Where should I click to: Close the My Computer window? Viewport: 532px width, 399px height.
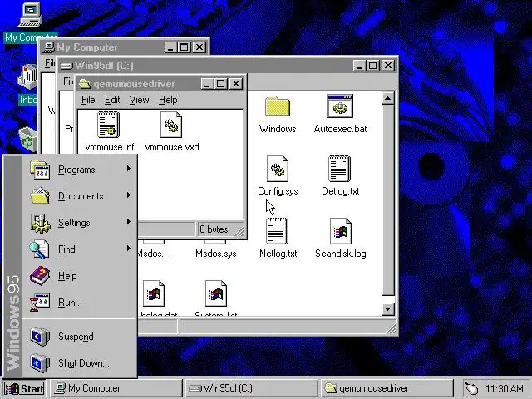[199, 47]
